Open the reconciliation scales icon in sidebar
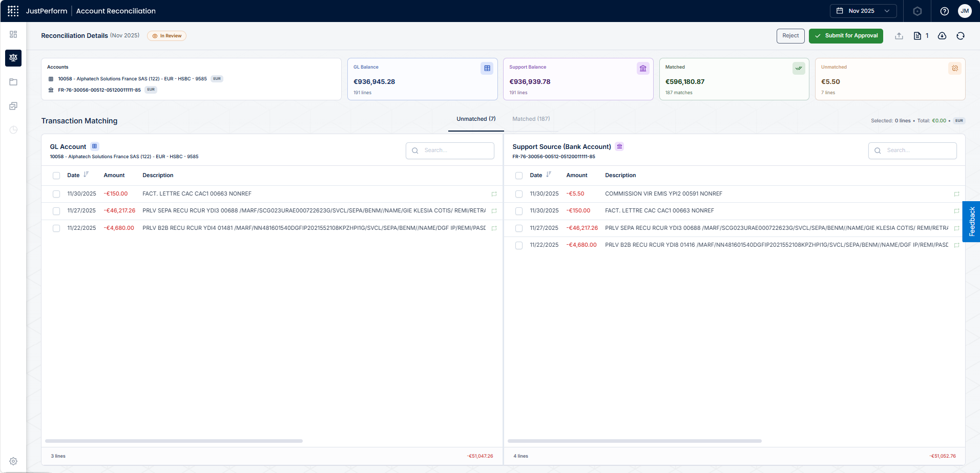Image resolution: width=980 pixels, height=473 pixels. (13, 58)
